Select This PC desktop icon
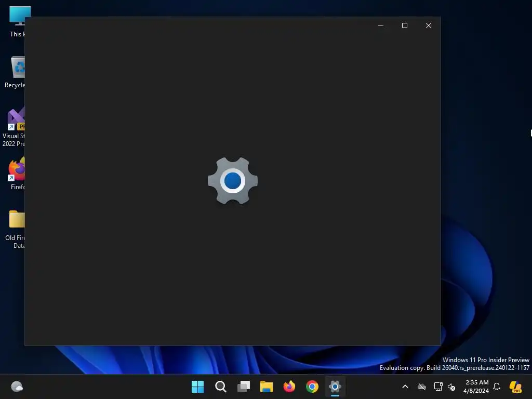Viewport: 532px width, 399px height. [x=17, y=22]
